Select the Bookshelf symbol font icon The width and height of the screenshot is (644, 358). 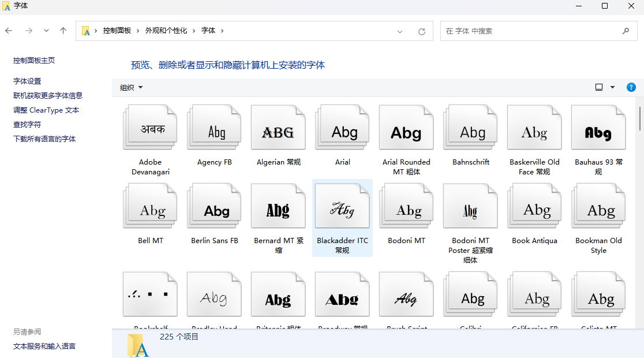click(150, 294)
